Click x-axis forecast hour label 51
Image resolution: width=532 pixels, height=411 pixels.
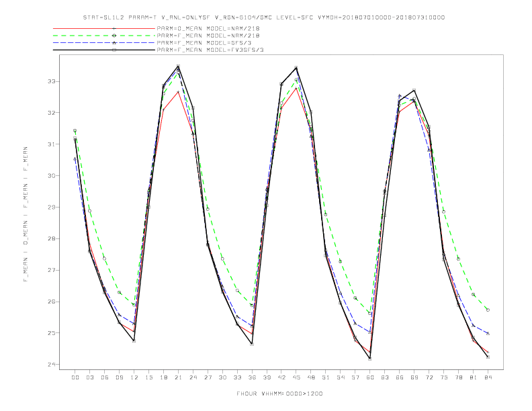[x=326, y=377]
